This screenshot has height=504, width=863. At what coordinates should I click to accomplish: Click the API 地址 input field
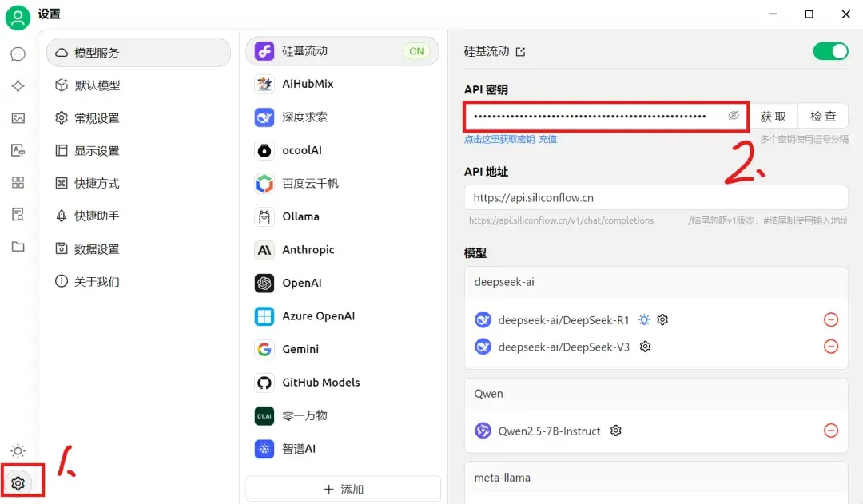[x=656, y=197]
